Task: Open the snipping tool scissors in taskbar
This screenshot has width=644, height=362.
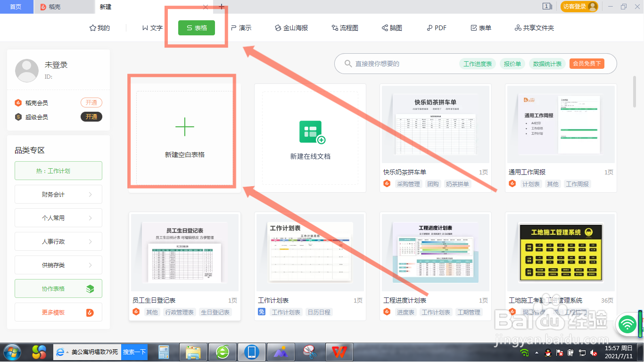Action: point(310,352)
